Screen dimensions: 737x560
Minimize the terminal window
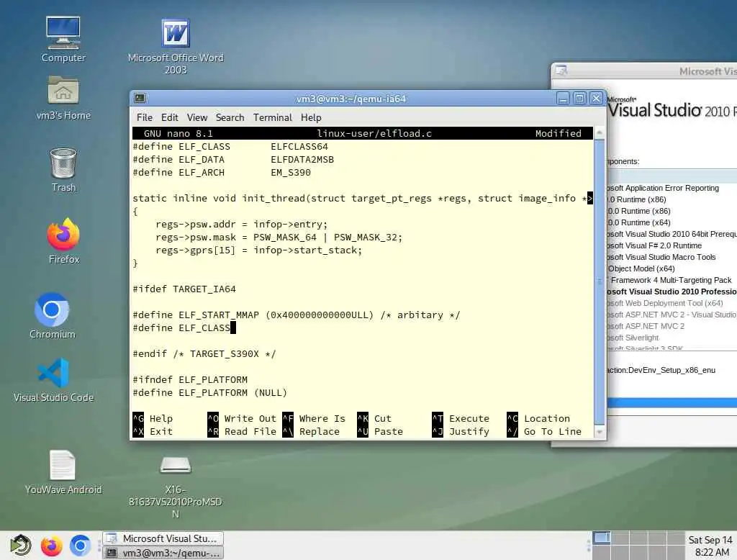point(563,99)
